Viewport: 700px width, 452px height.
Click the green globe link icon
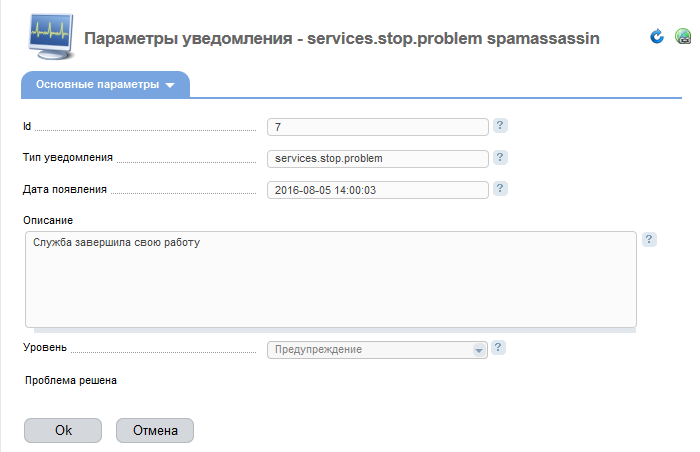(683, 36)
